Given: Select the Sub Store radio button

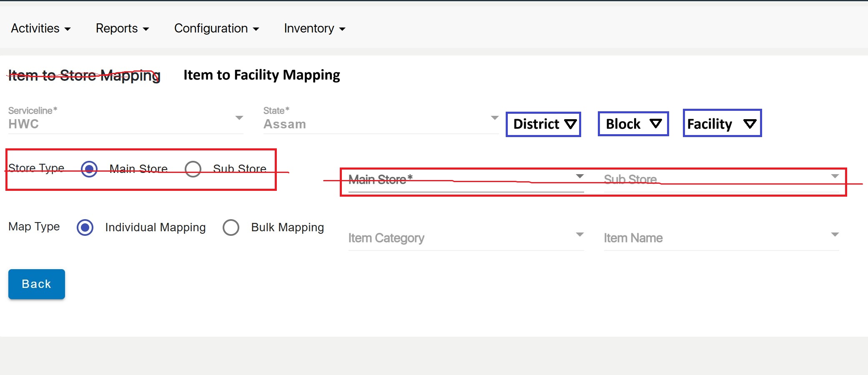Looking at the screenshot, I should point(193,169).
